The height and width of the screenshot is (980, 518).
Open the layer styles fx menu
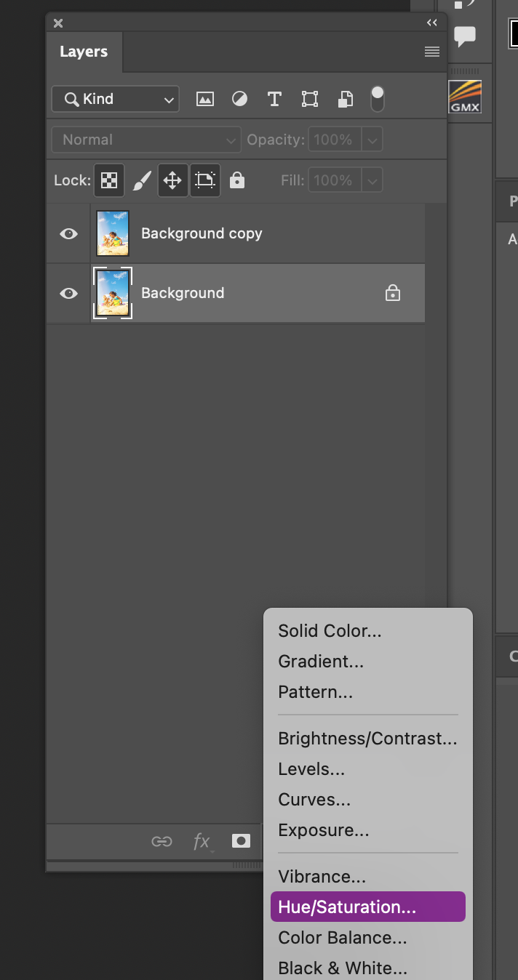pyautogui.click(x=202, y=841)
